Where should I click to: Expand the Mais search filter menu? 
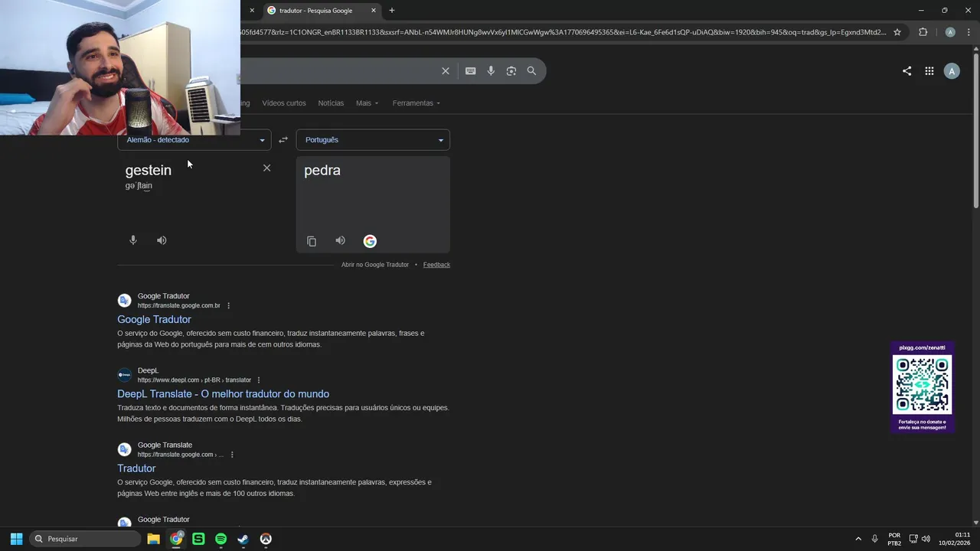click(367, 103)
